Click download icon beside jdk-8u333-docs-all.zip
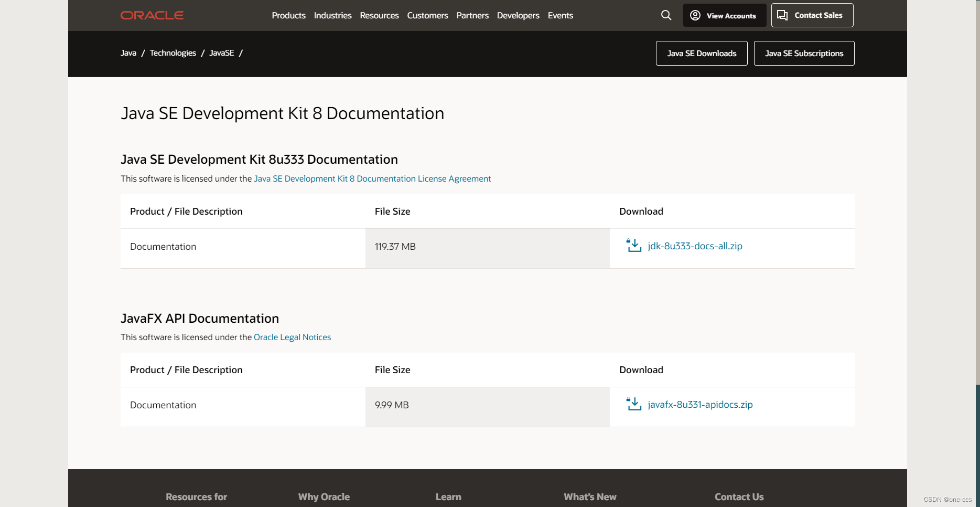This screenshot has width=980, height=507. coord(634,245)
